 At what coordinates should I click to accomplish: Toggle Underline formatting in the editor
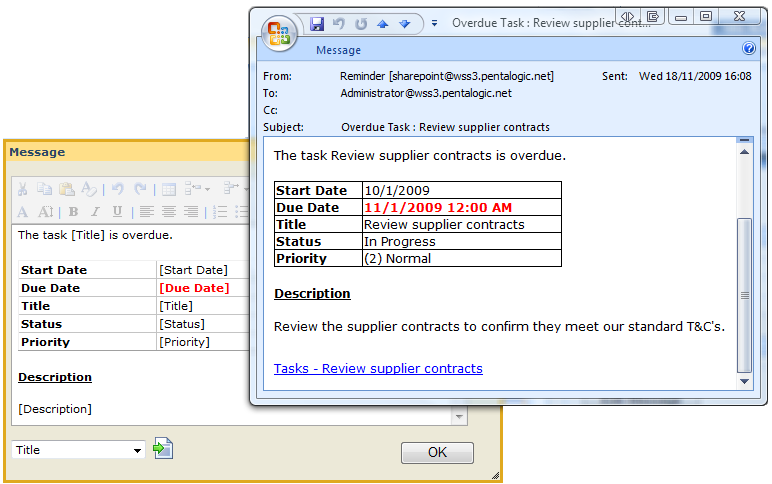point(117,212)
